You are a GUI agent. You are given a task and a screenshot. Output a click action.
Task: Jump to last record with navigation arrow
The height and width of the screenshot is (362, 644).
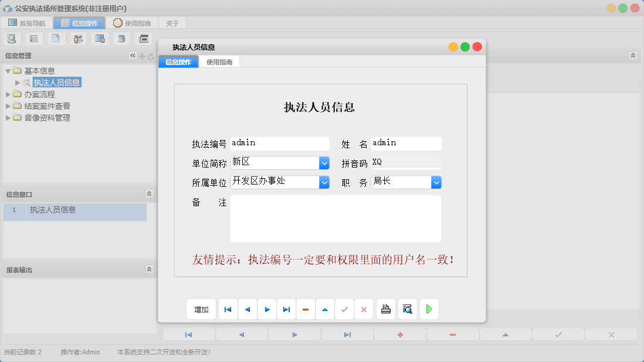click(x=286, y=309)
